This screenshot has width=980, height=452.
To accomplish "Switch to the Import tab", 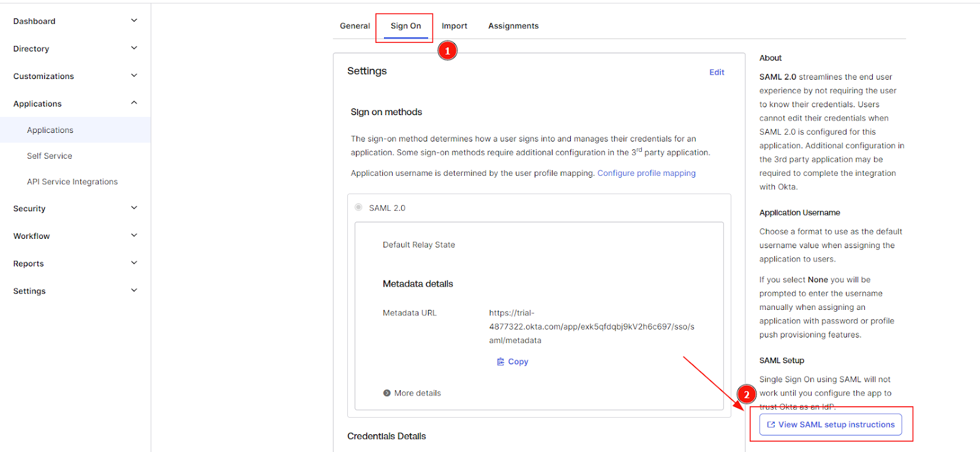I will click(x=454, y=26).
